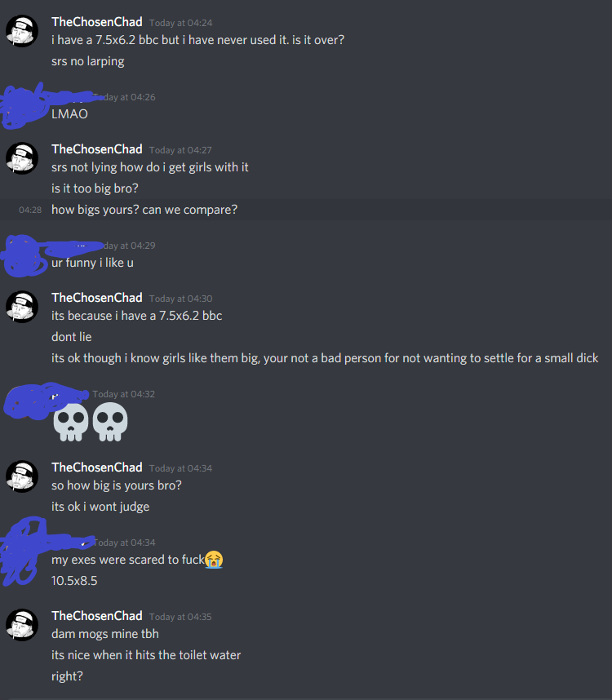Image resolution: width=612 pixels, height=700 pixels.
Task: Select the 'LMAO' message
Action: (69, 114)
